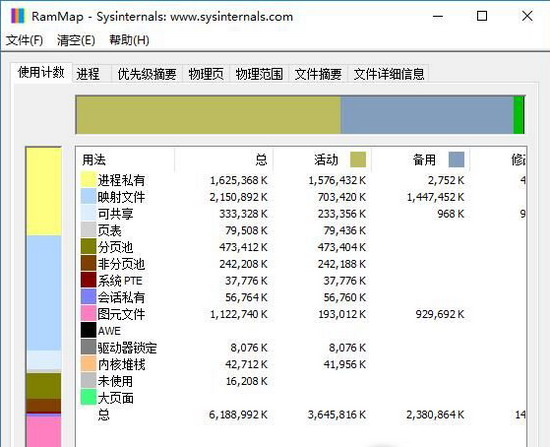The width and height of the screenshot is (550, 447).
Task: Click the 929,692 K metafile standby value
Action: (x=440, y=314)
